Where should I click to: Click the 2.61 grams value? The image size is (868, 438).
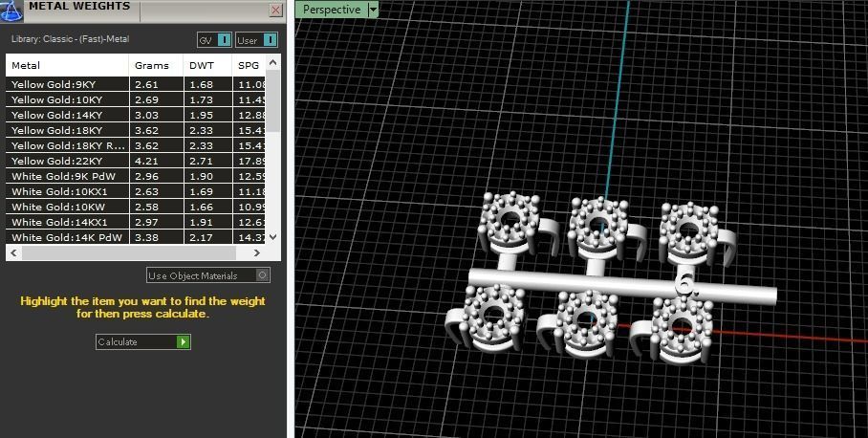tap(146, 85)
